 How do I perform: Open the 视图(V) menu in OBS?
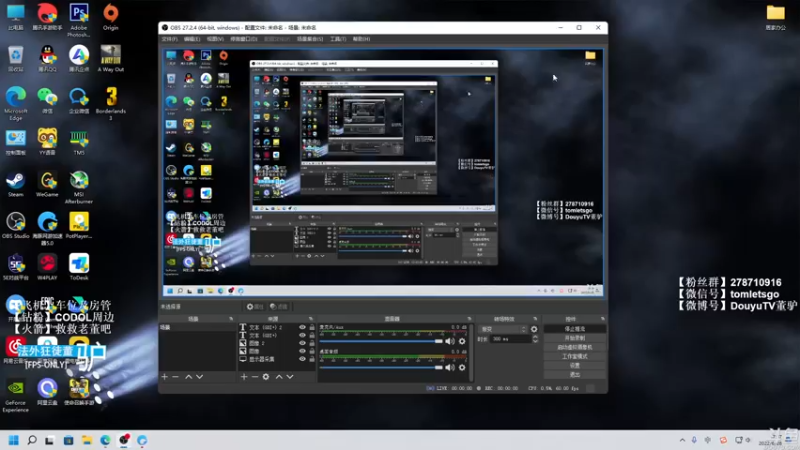point(215,39)
